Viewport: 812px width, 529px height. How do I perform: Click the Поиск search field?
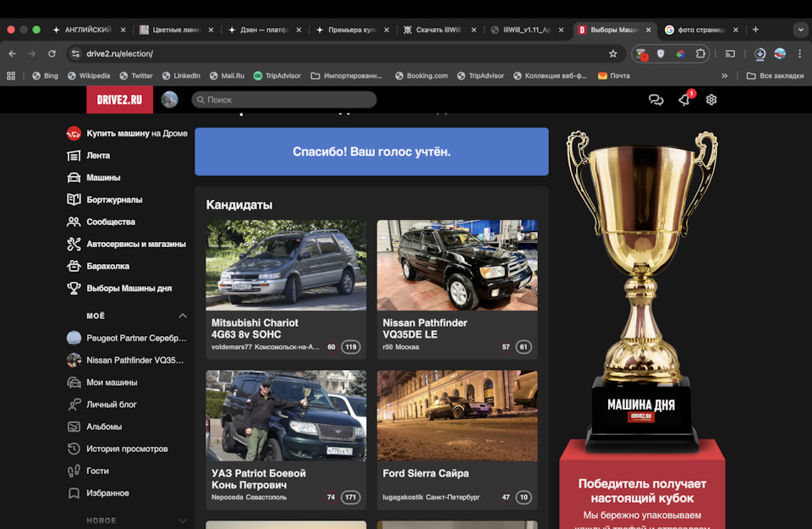click(284, 100)
